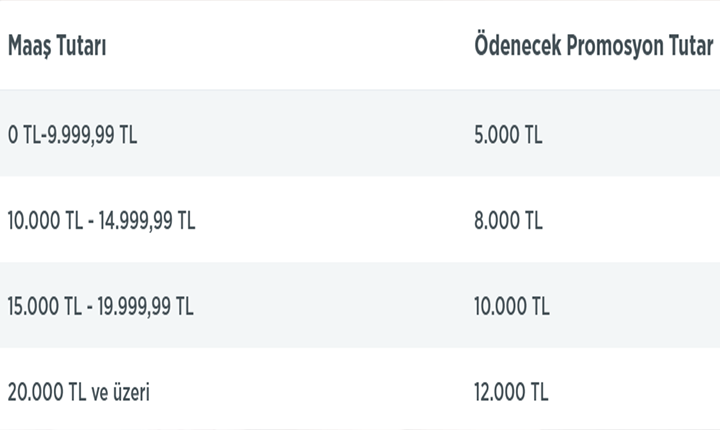Click the '12.000 TL' promotion amount
The height and width of the screenshot is (430, 720).
click(513, 392)
